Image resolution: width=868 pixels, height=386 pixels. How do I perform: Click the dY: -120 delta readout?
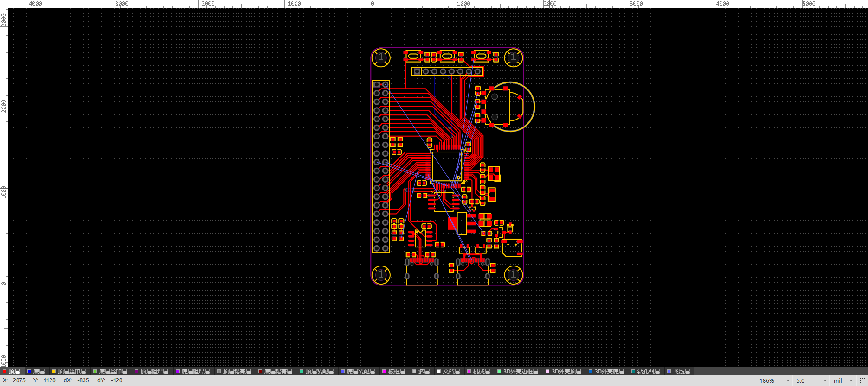[x=110, y=380]
